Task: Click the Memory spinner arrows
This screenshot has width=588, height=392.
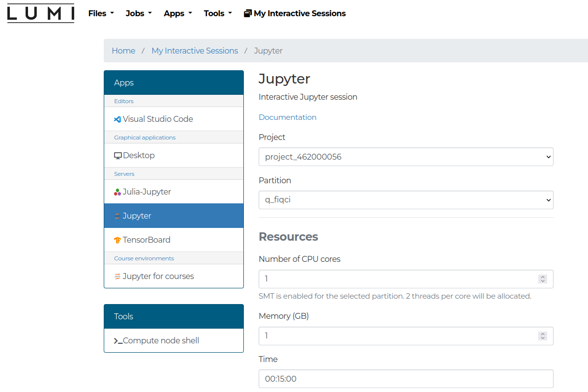Action: [543, 336]
